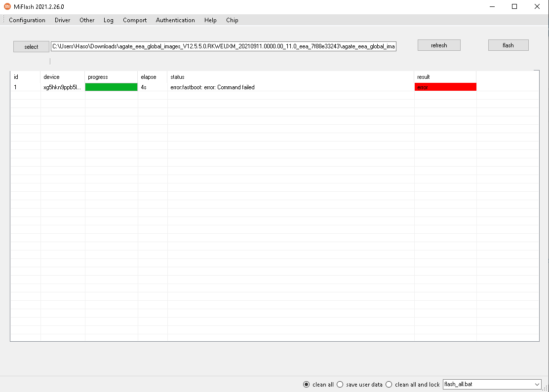549x392 pixels.
Task: Open the Configuration menu
Action: [27, 20]
